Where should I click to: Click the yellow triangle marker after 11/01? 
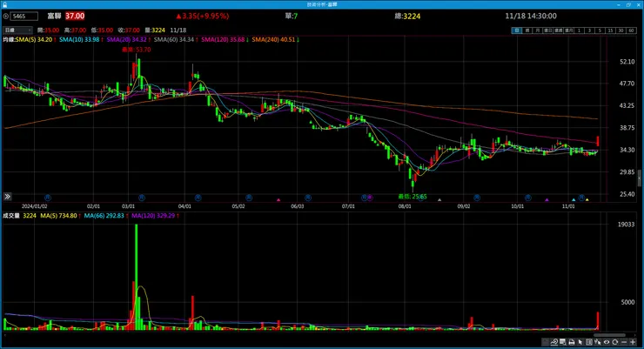[587, 200]
